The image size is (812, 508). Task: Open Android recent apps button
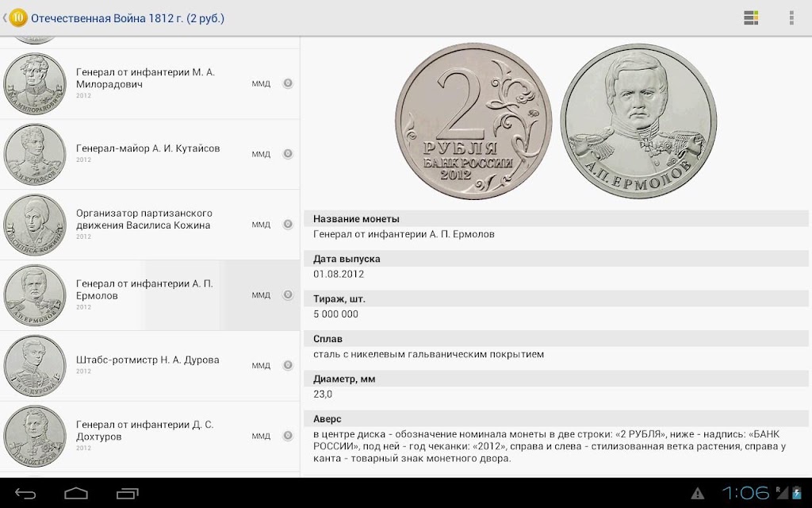(128, 493)
